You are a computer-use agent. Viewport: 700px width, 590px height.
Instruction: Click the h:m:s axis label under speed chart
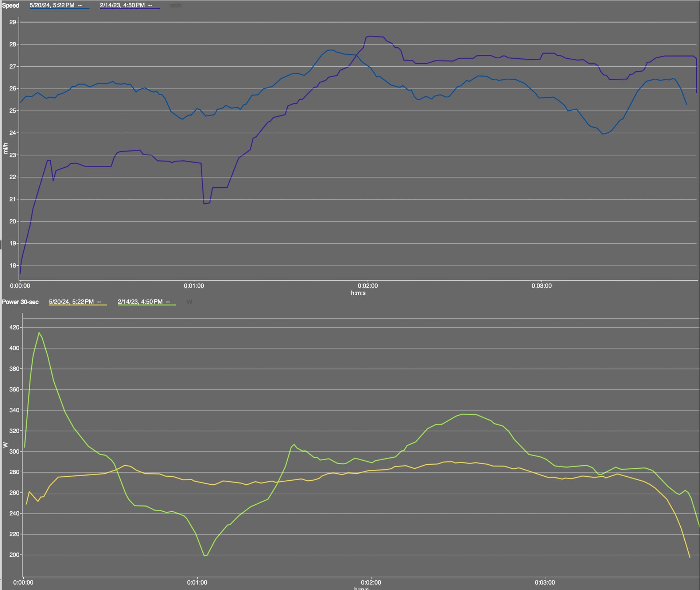pos(358,293)
